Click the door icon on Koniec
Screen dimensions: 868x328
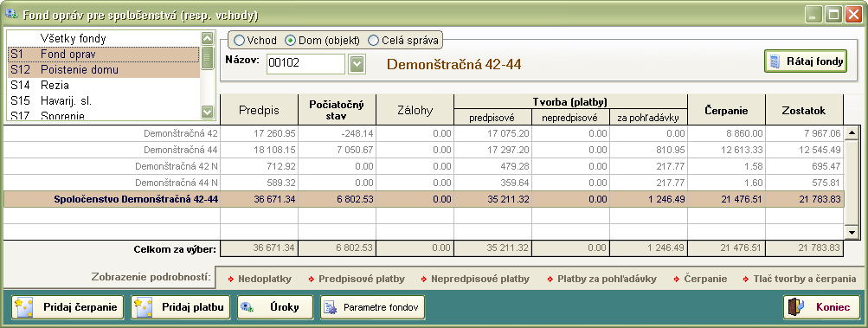(796, 307)
